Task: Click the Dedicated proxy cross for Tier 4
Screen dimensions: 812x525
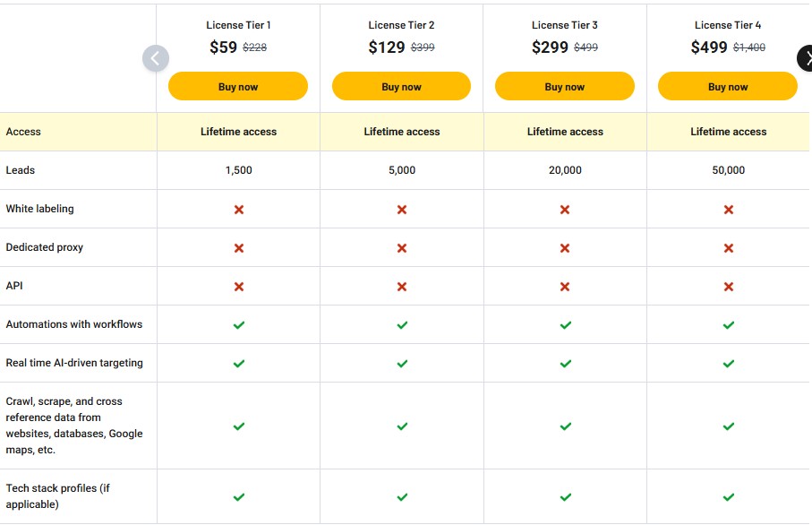Action: pyautogui.click(x=729, y=248)
